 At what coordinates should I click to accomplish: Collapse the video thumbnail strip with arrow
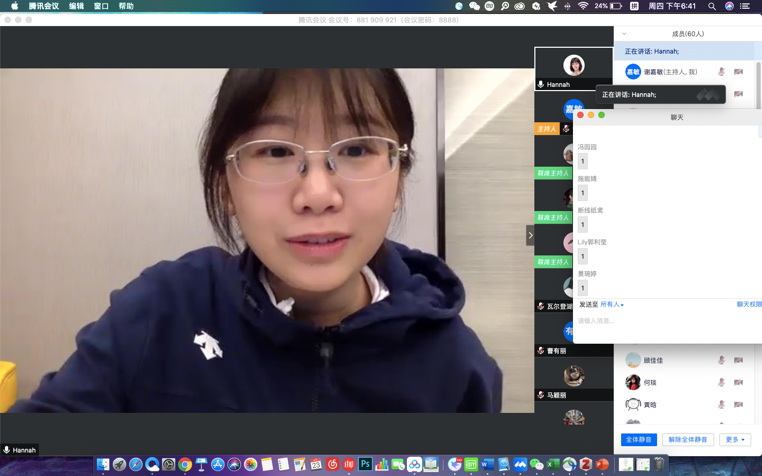[x=530, y=236]
